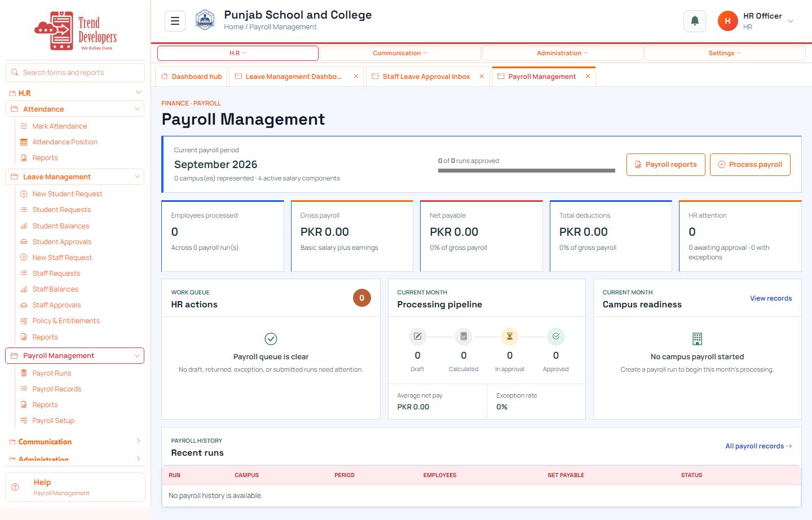Focus the search forms and reports field

tap(75, 73)
